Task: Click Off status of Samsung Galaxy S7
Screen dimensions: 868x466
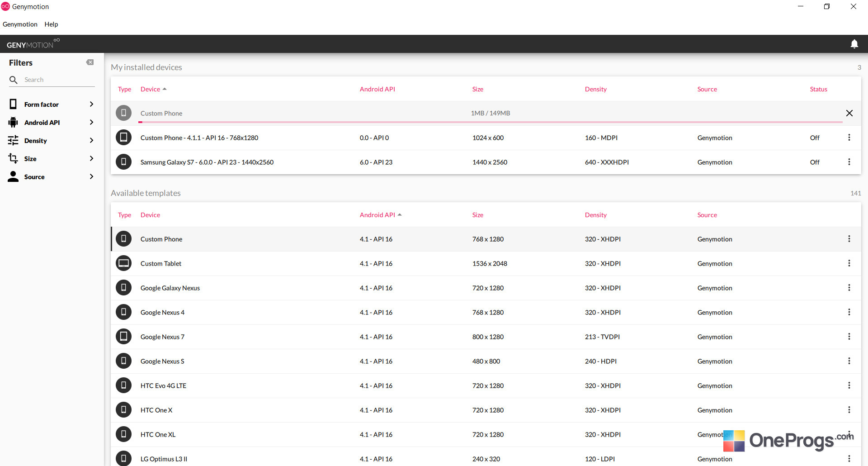Action: (x=815, y=162)
